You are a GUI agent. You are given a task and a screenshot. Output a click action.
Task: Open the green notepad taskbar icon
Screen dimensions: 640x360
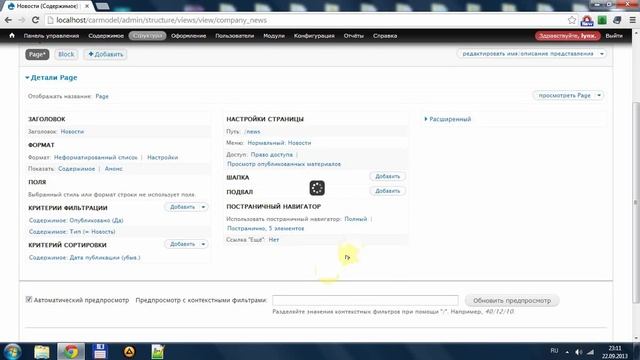pos(158,351)
